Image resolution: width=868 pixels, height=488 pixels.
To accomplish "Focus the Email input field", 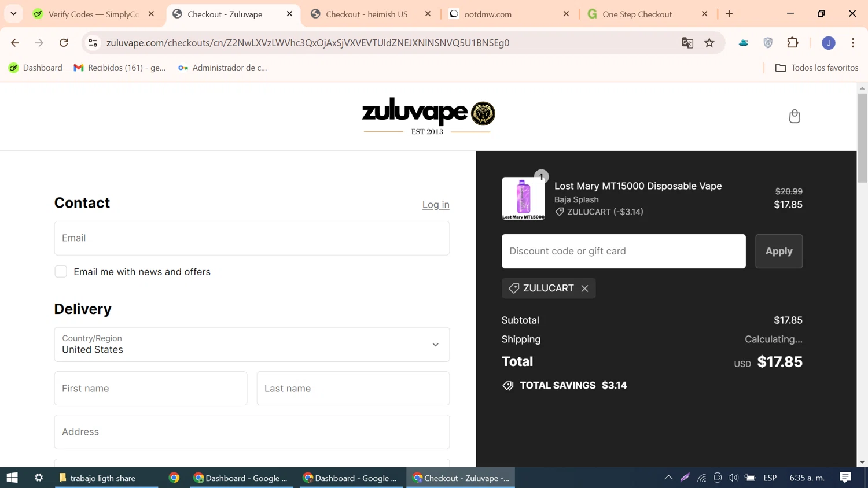I will (252, 238).
